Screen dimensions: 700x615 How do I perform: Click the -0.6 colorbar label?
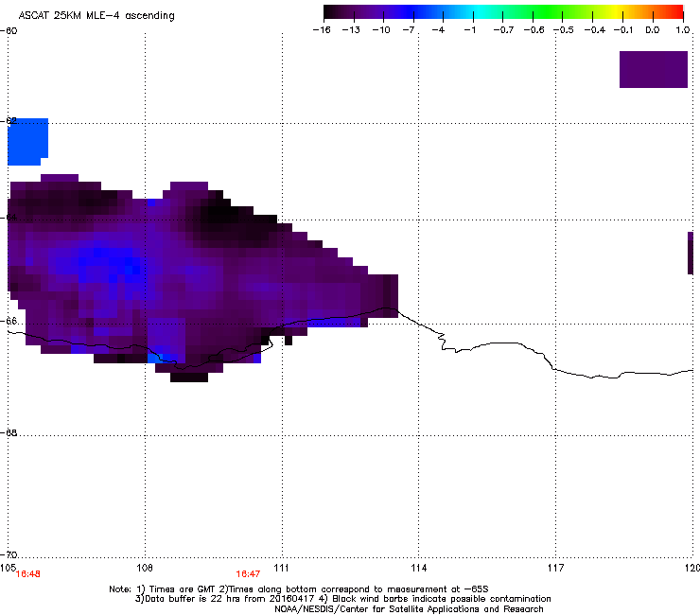pos(534,30)
